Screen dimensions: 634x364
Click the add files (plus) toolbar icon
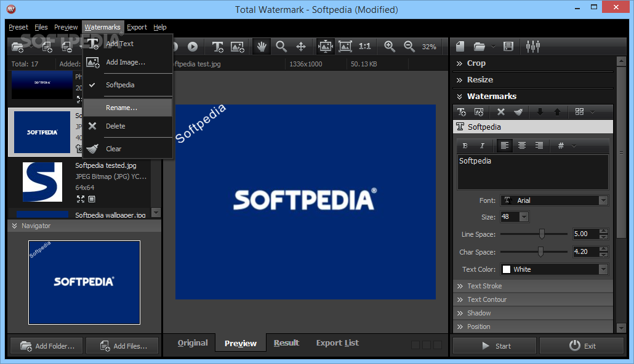click(x=47, y=47)
